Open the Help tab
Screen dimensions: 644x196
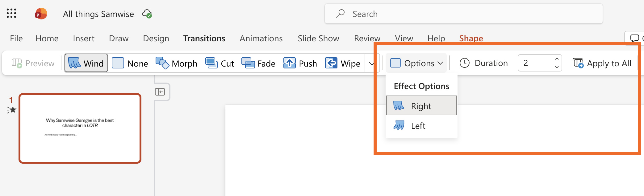436,38
